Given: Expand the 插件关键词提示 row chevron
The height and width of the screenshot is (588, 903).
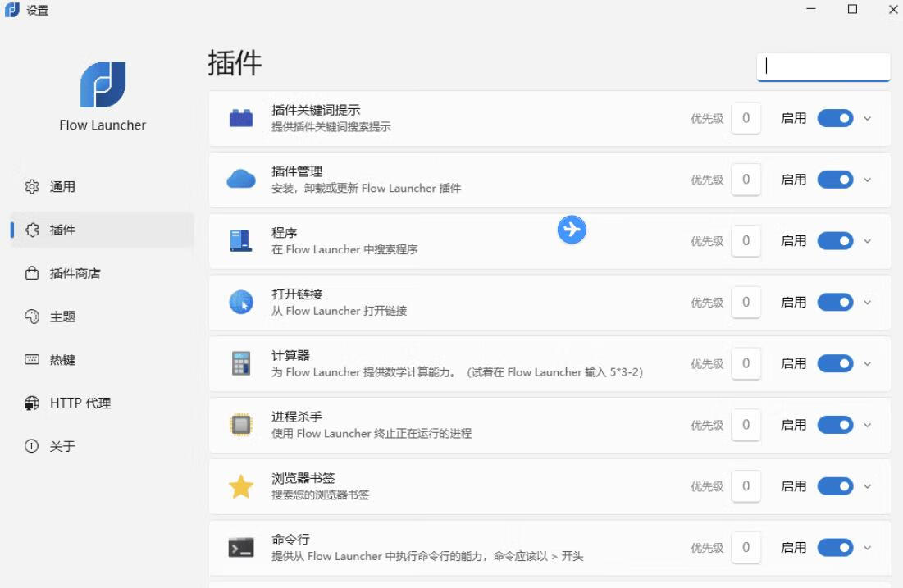Looking at the screenshot, I should coord(867,119).
